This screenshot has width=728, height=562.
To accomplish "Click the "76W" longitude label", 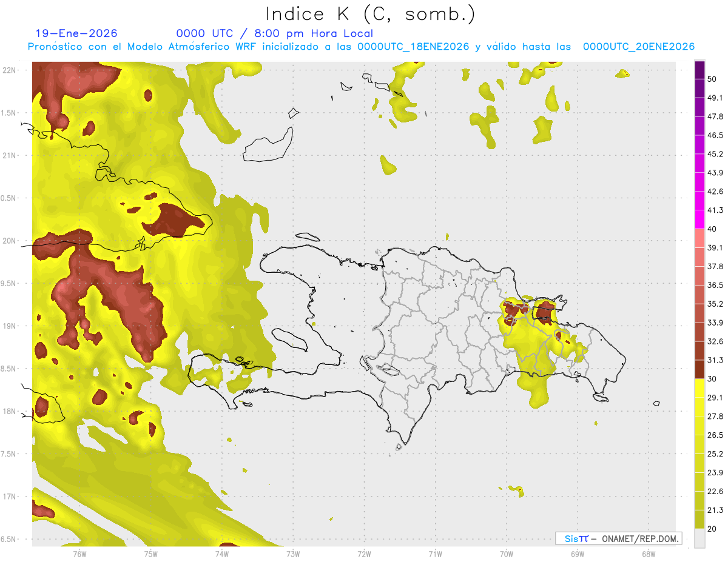I will 79,554.
